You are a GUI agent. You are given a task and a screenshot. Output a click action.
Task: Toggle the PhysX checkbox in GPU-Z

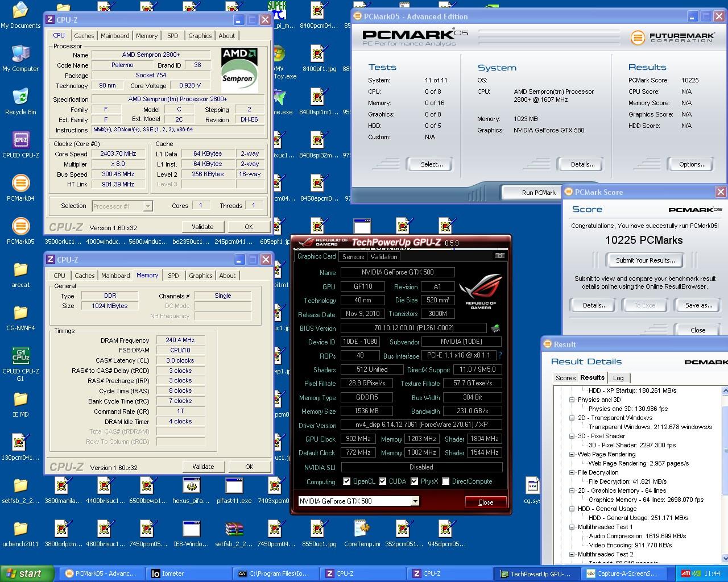coord(414,481)
